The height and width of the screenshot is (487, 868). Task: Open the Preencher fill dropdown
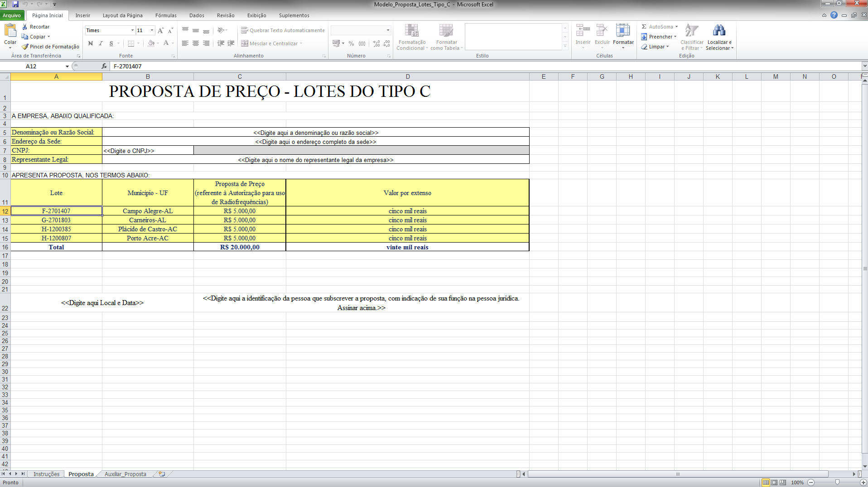pyautogui.click(x=659, y=37)
